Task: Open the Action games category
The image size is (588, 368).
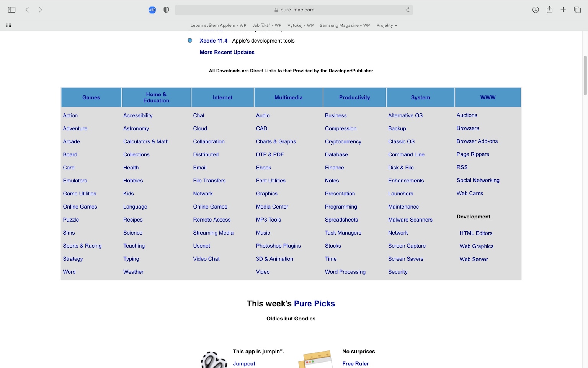Action: tap(70, 115)
